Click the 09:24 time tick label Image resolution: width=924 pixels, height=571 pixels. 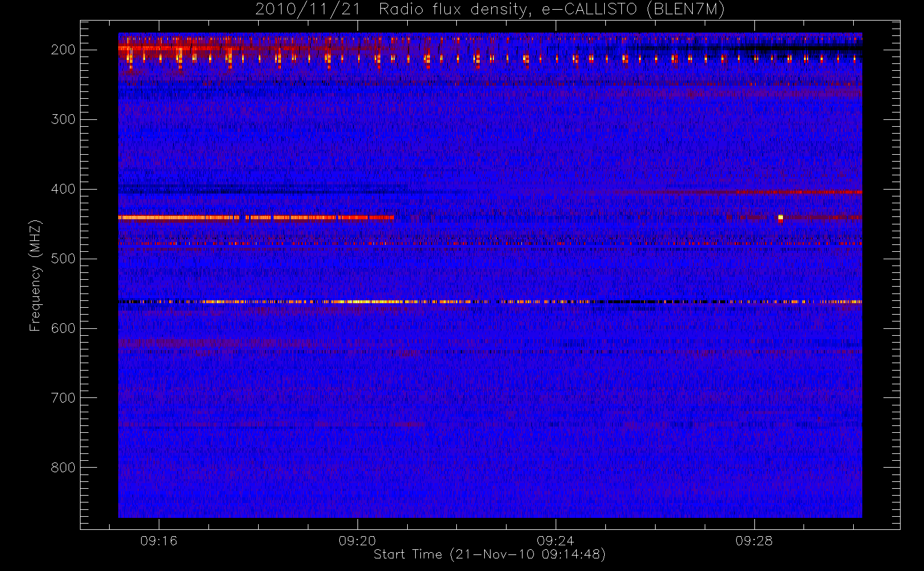[x=555, y=541]
